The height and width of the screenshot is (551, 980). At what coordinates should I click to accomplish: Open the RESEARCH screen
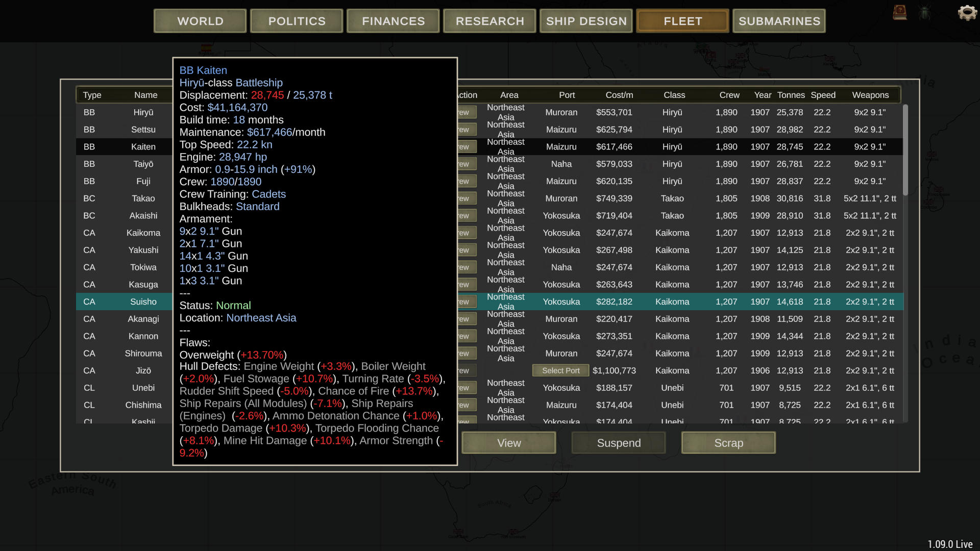(489, 21)
